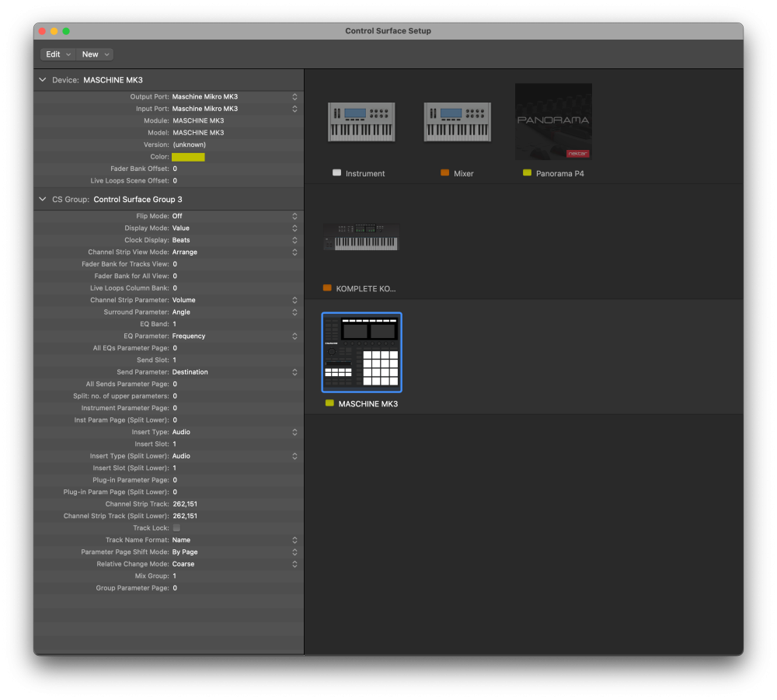Click the yellow Color swatch

(188, 156)
